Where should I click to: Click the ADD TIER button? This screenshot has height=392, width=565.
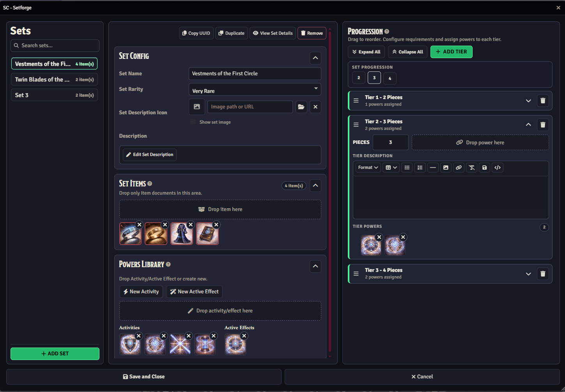451,52
